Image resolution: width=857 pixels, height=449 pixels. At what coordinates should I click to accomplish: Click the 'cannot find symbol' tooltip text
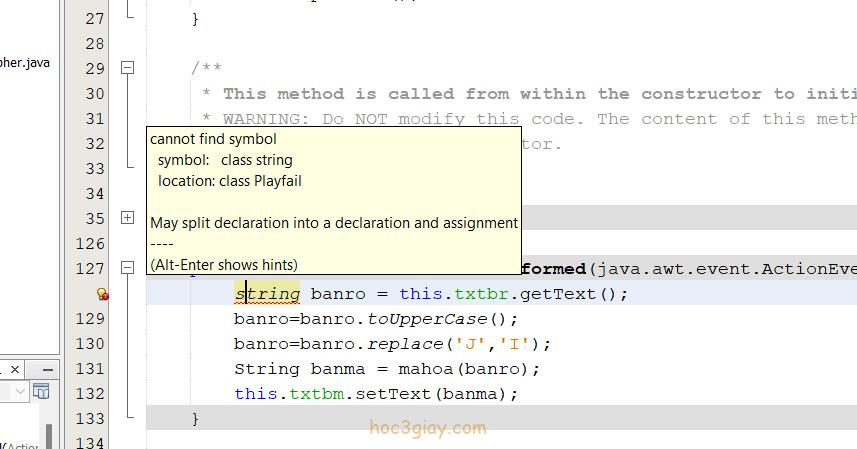pos(213,139)
